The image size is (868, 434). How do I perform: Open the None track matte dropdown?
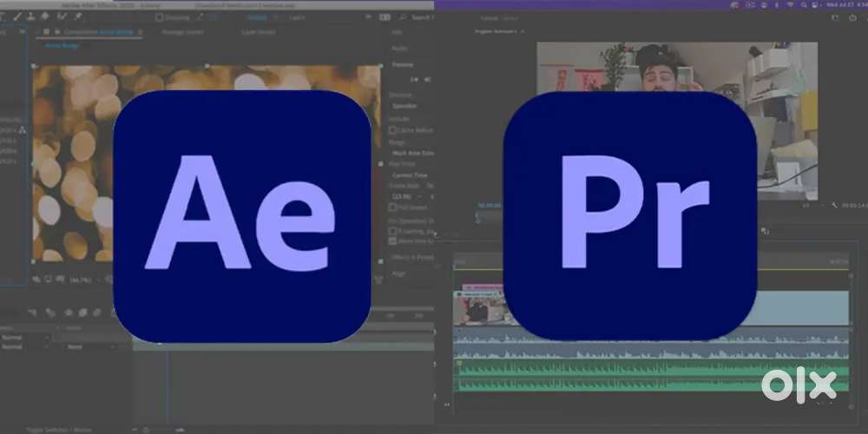(90, 347)
